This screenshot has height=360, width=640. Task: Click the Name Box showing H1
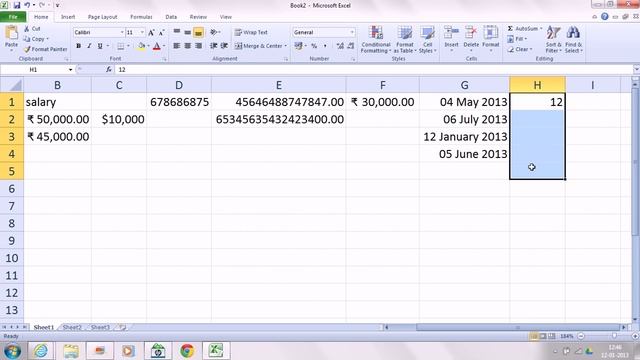tap(33, 70)
